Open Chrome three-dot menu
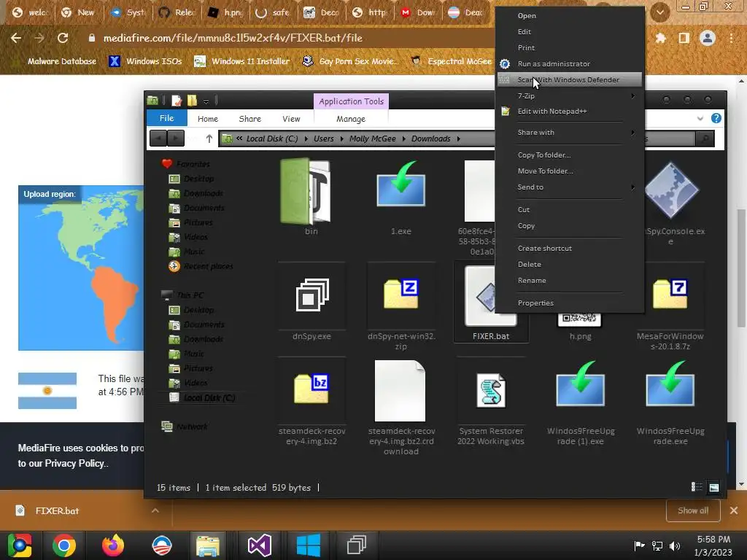 (x=731, y=38)
